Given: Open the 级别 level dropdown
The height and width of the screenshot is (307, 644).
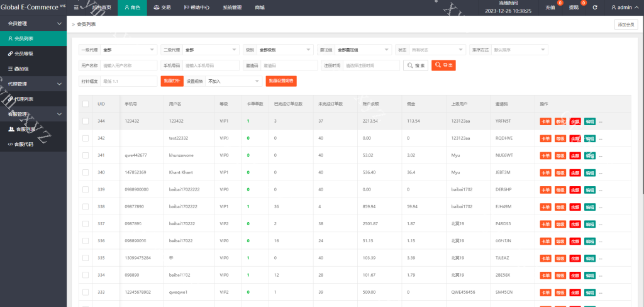Looking at the screenshot, I should [x=285, y=50].
